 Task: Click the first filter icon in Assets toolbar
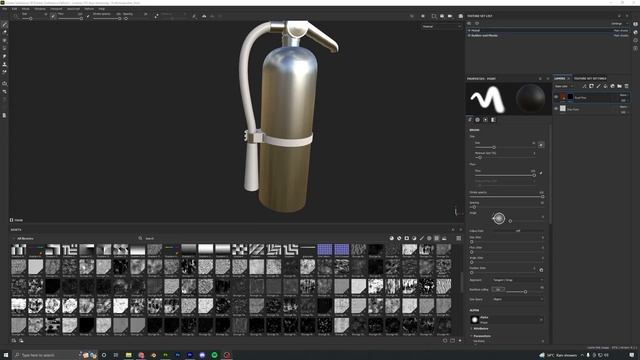pos(391,238)
